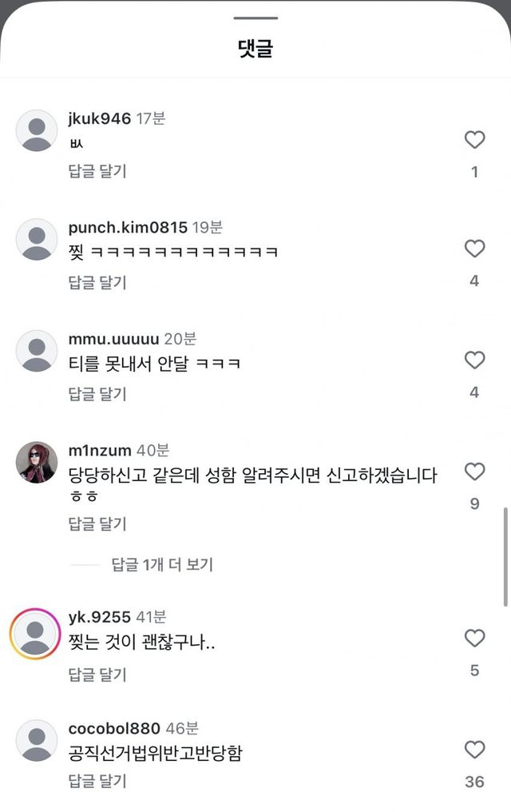Viewport: 511px width, 812px height.
Task: Click the drag handle above 댓글
Action: pos(255,18)
